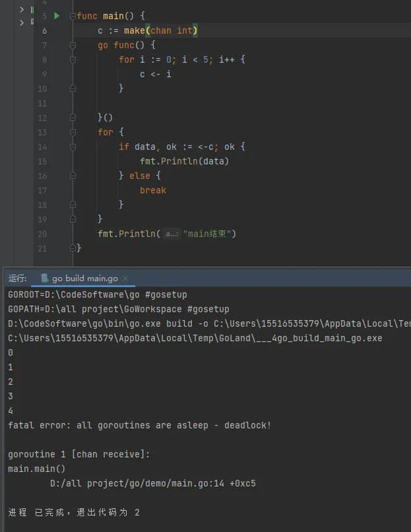Collapse inner for loop fold on line 8
Screen dimensions: 411x532
tap(73, 59)
